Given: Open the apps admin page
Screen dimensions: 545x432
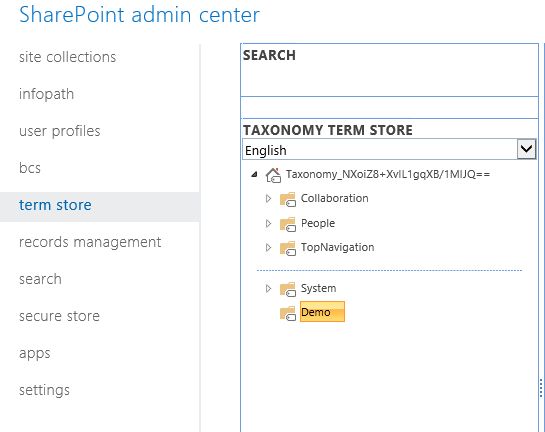Looking at the screenshot, I should pos(35,353).
